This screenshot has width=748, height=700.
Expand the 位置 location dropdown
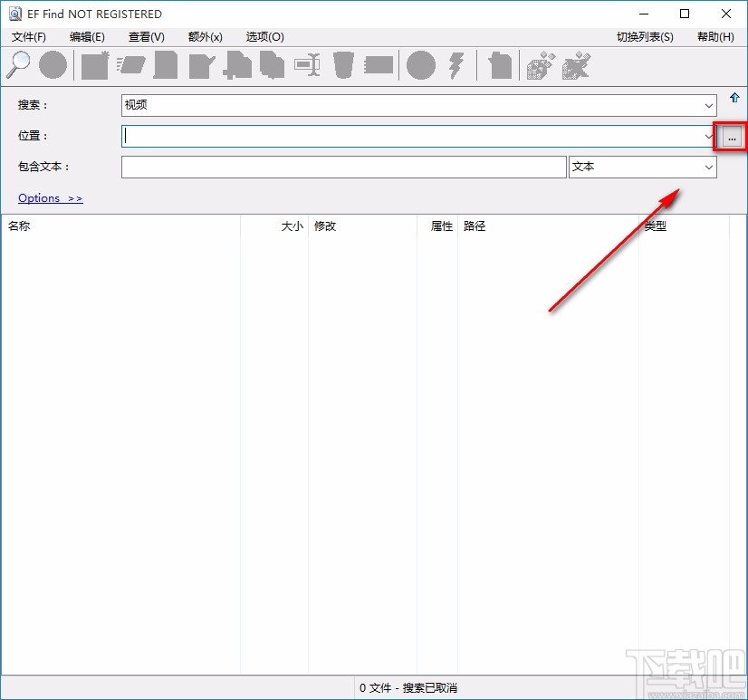(x=709, y=137)
